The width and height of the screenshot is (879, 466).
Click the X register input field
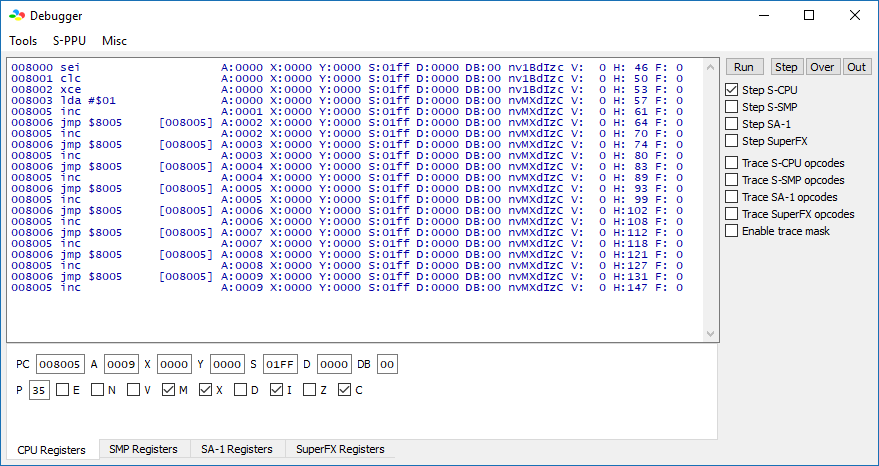(174, 365)
